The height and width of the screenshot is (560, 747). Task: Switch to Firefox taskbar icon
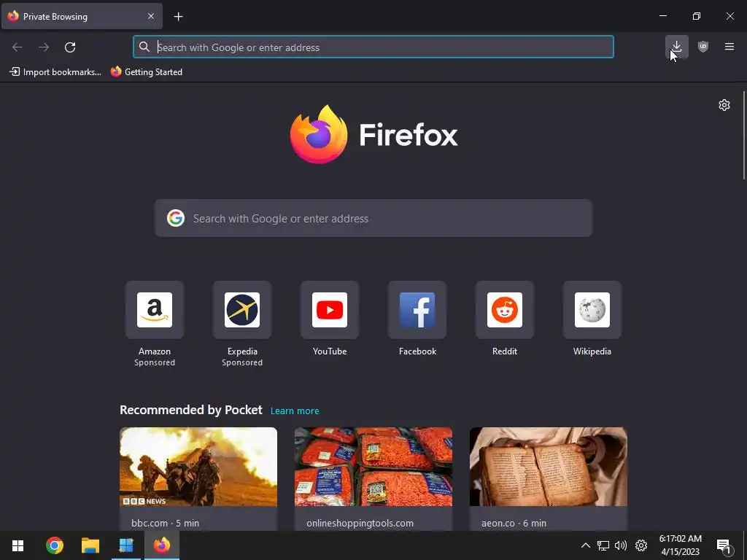pos(161,545)
